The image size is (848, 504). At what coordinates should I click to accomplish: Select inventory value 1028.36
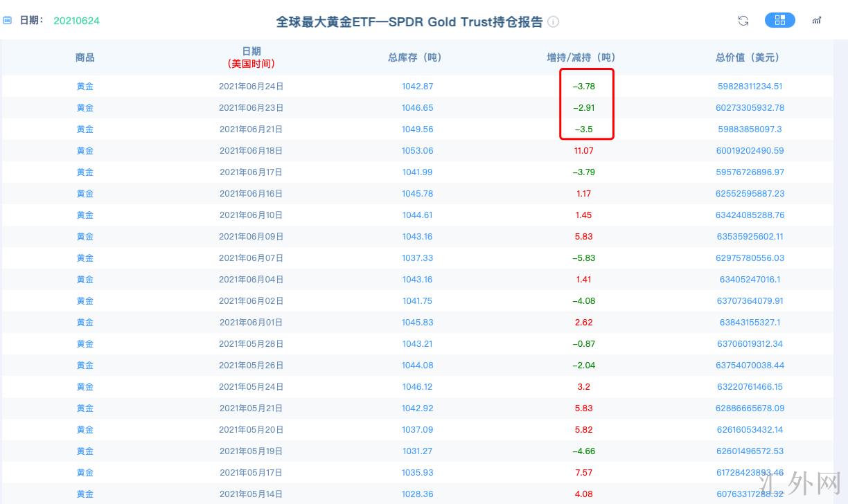point(417,494)
